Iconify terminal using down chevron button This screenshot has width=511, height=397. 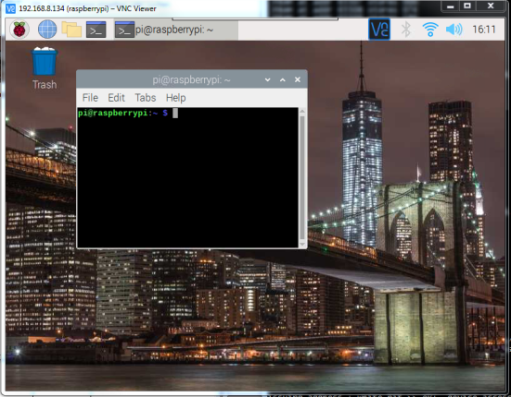click(267, 80)
